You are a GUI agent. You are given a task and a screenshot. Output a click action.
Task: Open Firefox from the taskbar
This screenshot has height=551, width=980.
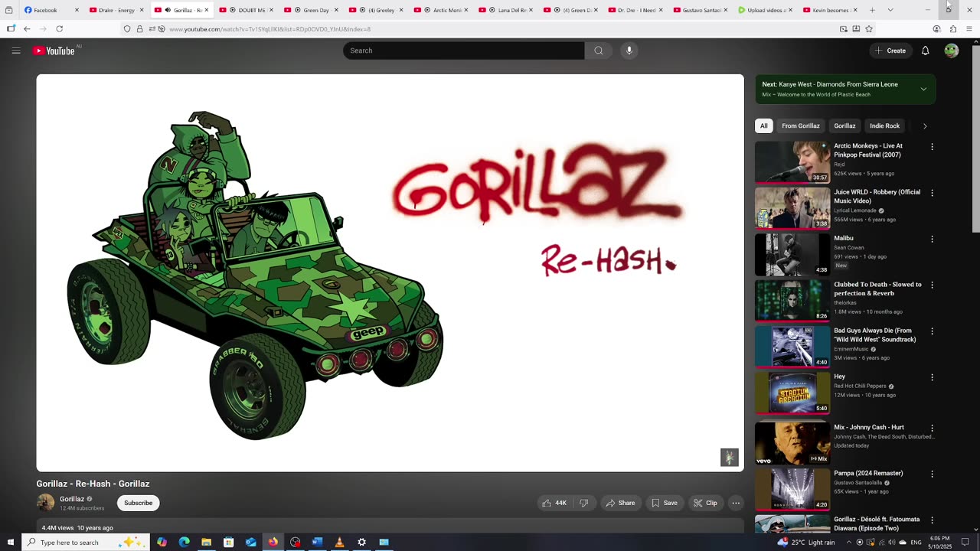(273, 542)
